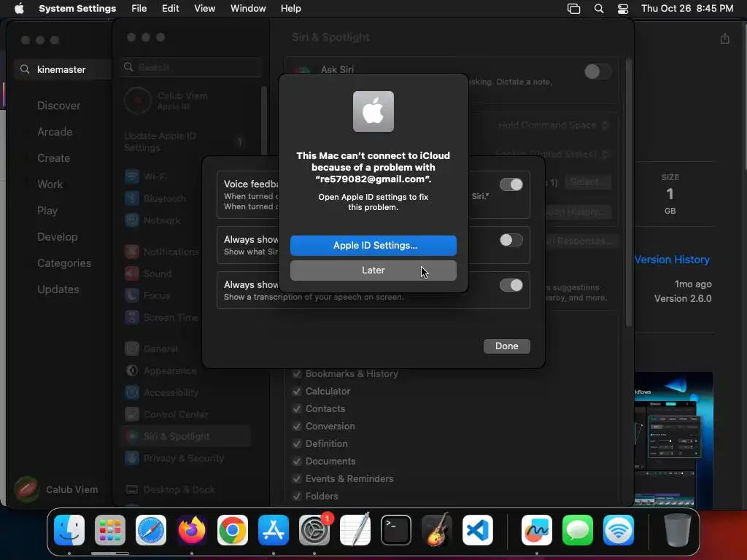Open the English (United States) language dropdown

(551, 155)
